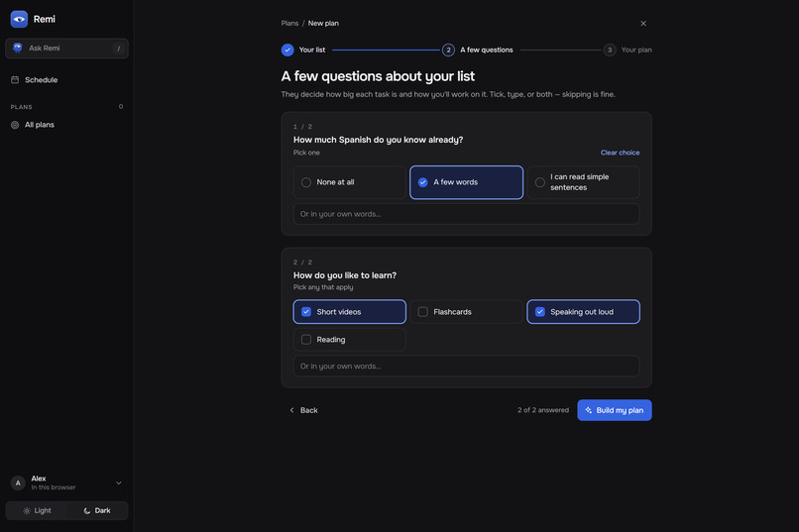Screen dimensions: 799x532
Task: Close the New plan dialog
Action: 643,24
